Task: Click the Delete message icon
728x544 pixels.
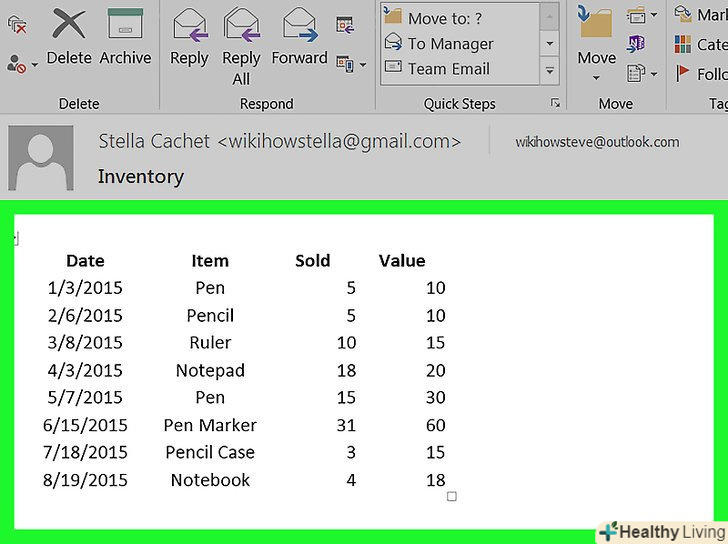Action: [69, 37]
